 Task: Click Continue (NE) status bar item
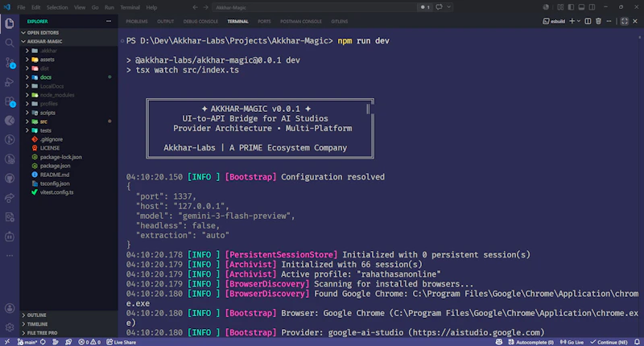[x=609, y=342]
